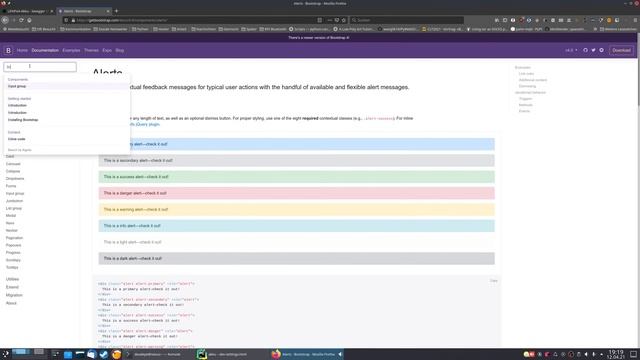Open the Examples nav link
The image size is (640, 360).
(71, 51)
